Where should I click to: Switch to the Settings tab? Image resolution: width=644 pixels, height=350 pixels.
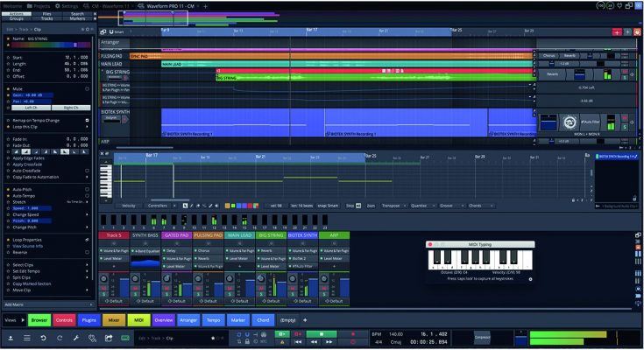[x=67, y=5]
